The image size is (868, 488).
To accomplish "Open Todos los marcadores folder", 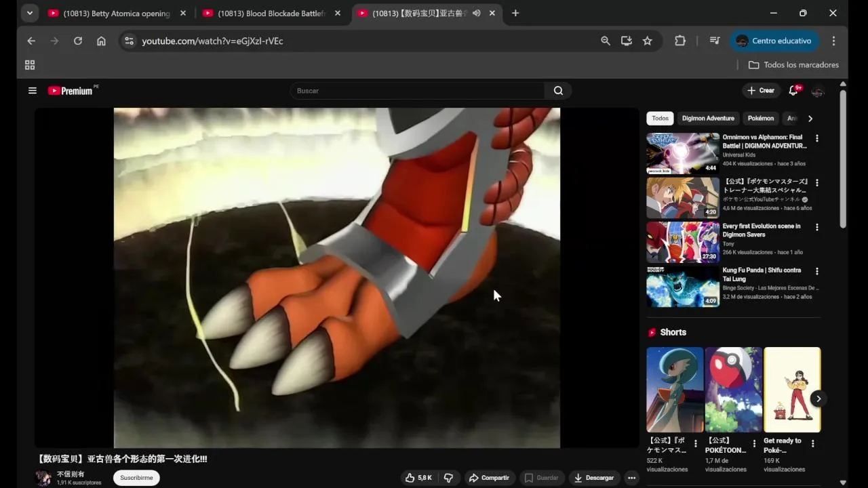I will [x=793, y=65].
